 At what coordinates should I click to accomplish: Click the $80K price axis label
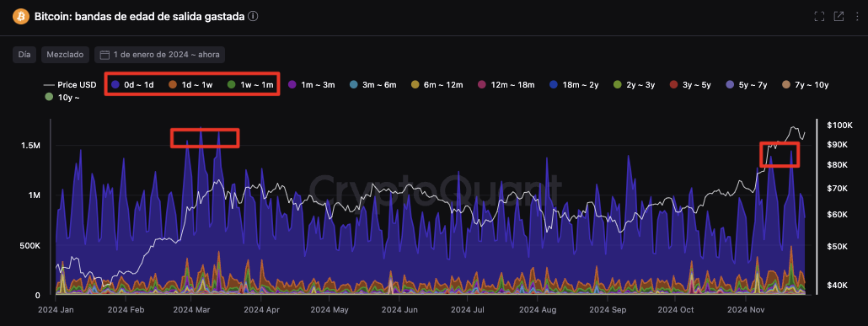pos(837,165)
